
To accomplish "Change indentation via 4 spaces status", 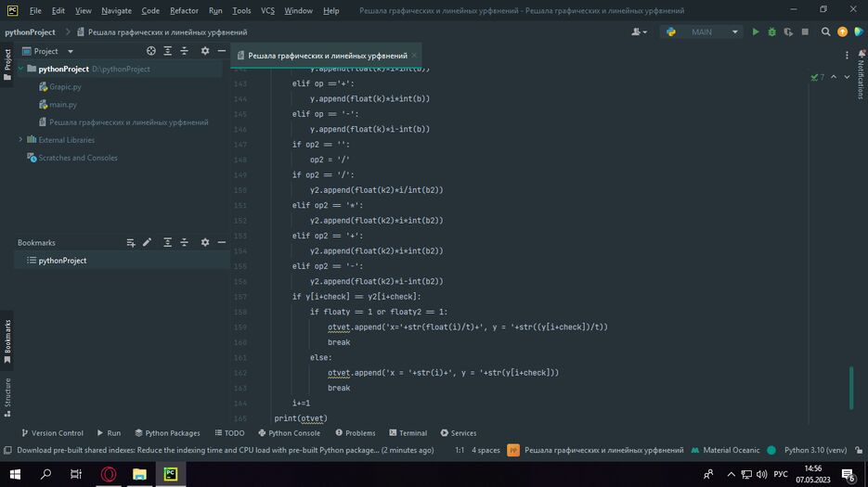I will coord(486,450).
